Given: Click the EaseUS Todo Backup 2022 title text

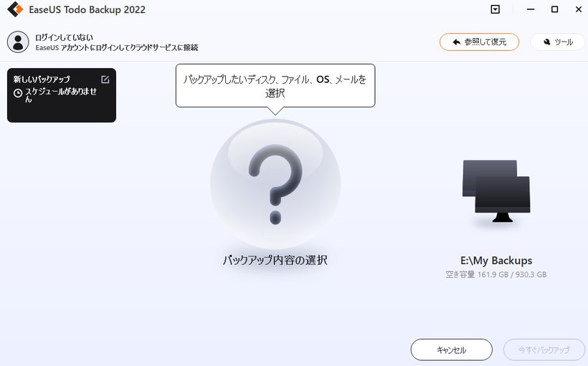Looking at the screenshot, I should click(x=87, y=10).
